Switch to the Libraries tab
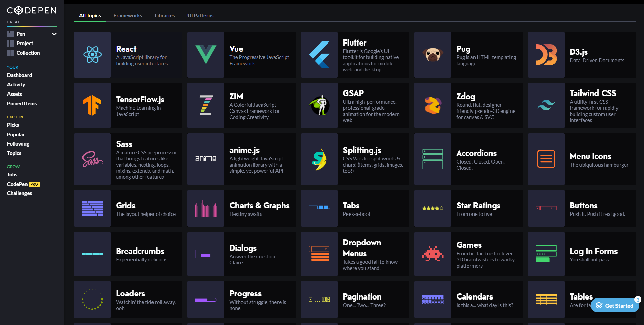The image size is (644, 325). [165, 16]
